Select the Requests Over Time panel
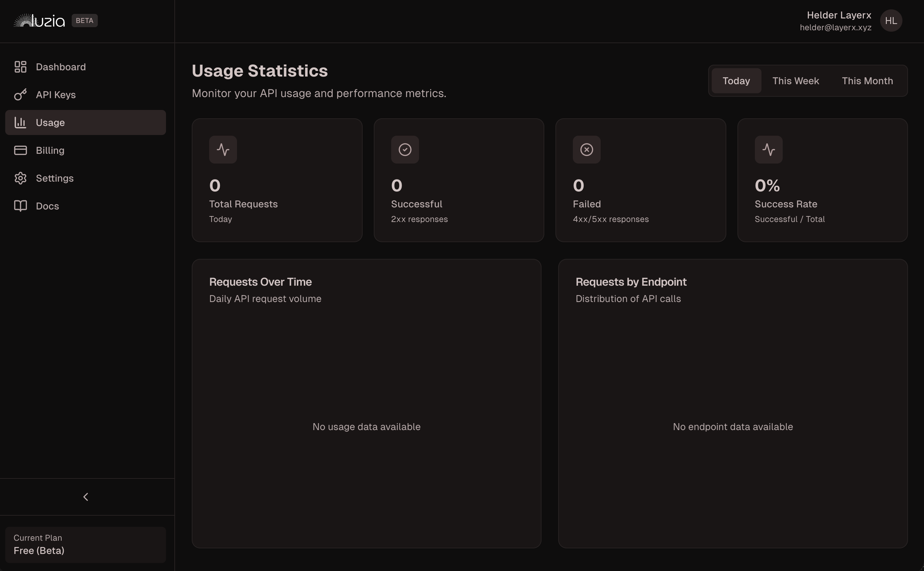The image size is (924, 571). [366, 403]
